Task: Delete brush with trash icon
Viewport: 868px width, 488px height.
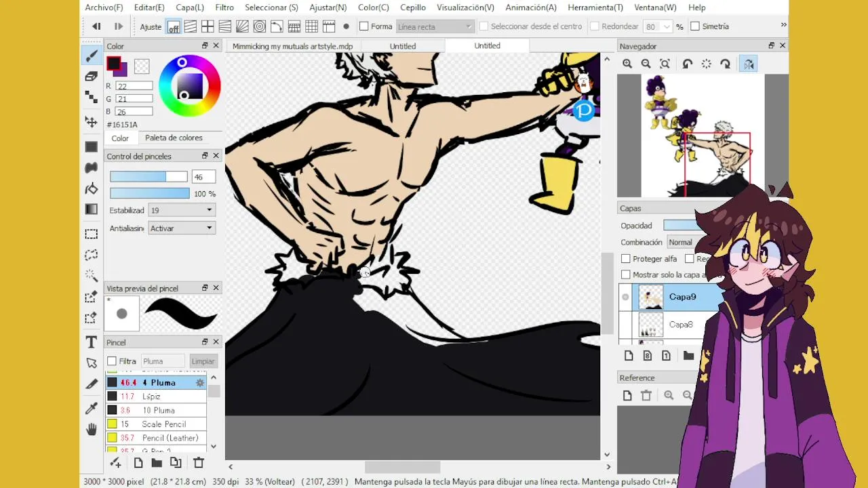Action: (199, 463)
